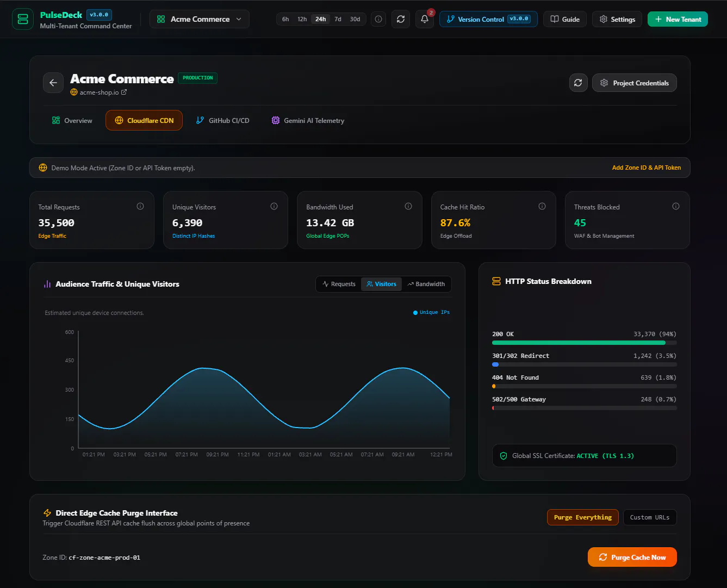Click the ACTIVE (TLS 1.3) status text
The height and width of the screenshot is (588, 727).
[605, 456]
